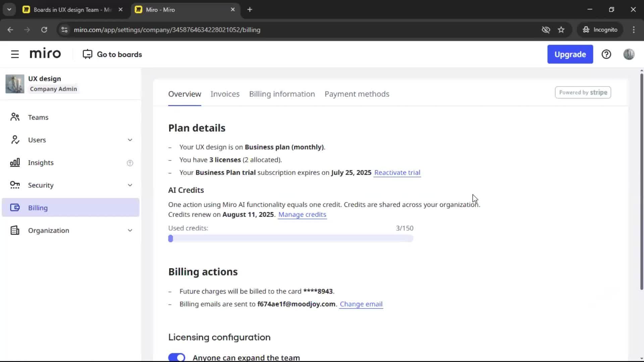This screenshot has height=362, width=644.
Task: Click the address bar URL
Action: [x=167, y=29]
